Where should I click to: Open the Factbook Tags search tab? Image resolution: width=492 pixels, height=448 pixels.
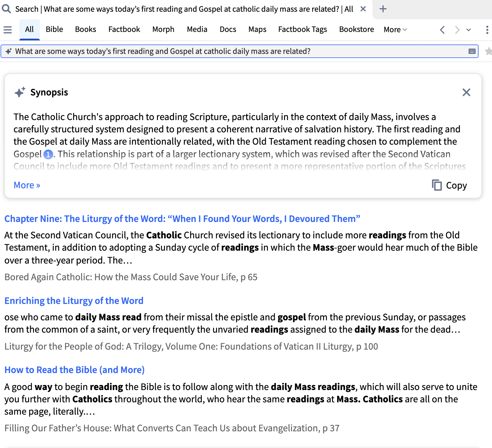(303, 29)
